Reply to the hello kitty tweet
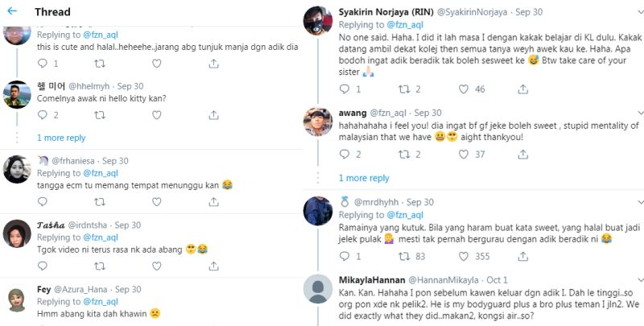Screen dimensions: 644x326 tap(42, 116)
